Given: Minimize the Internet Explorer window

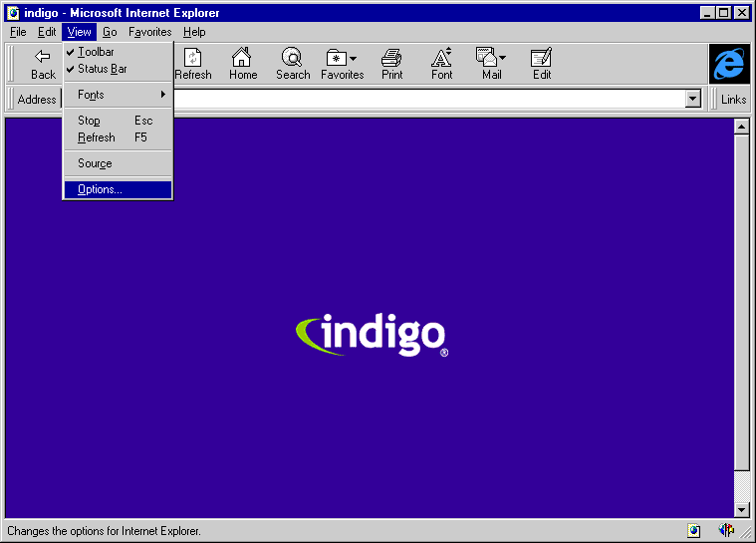Looking at the screenshot, I should (x=707, y=13).
